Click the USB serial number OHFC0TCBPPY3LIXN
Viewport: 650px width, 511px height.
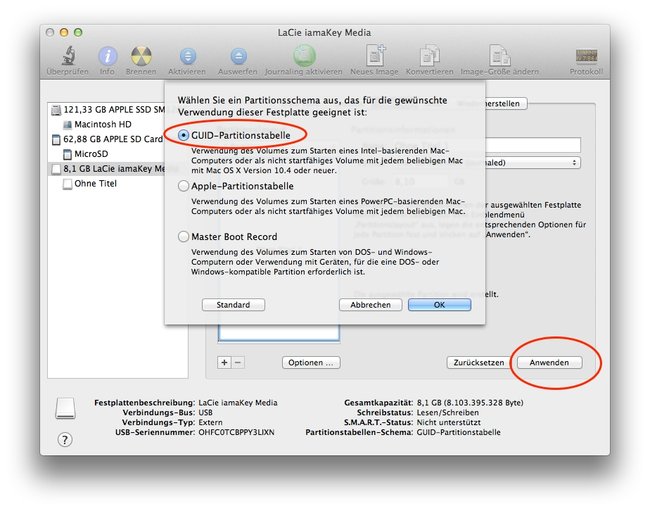tap(236, 432)
